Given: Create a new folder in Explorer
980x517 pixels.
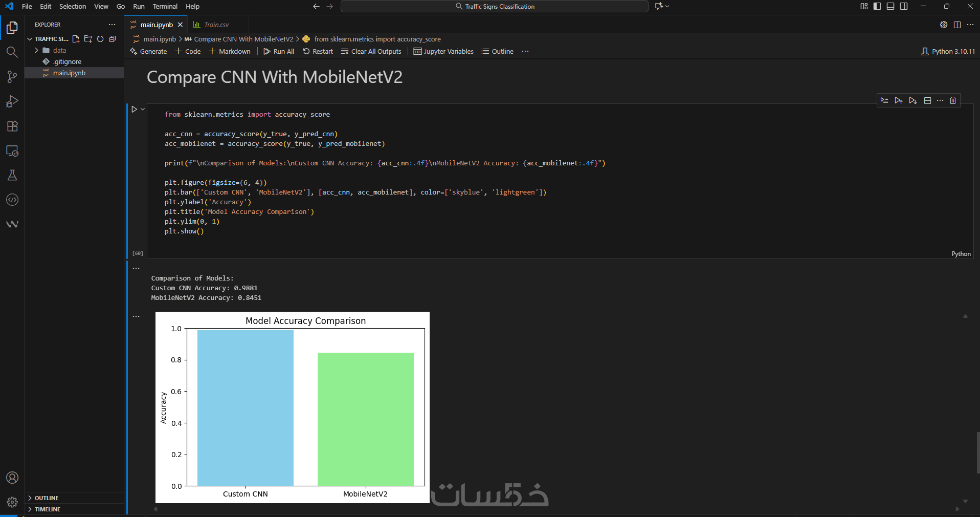Looking at the screenshot, I should tap(88, 39).
